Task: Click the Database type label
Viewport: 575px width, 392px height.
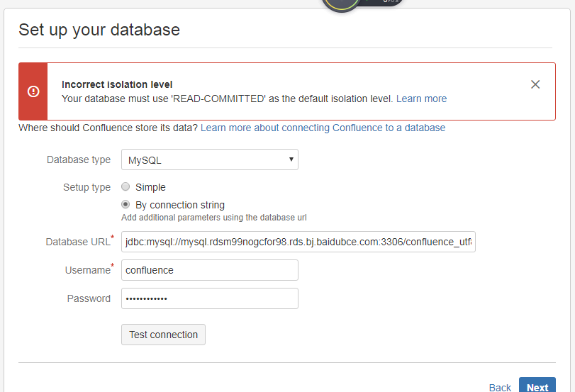Action: (x=79, y=159)
